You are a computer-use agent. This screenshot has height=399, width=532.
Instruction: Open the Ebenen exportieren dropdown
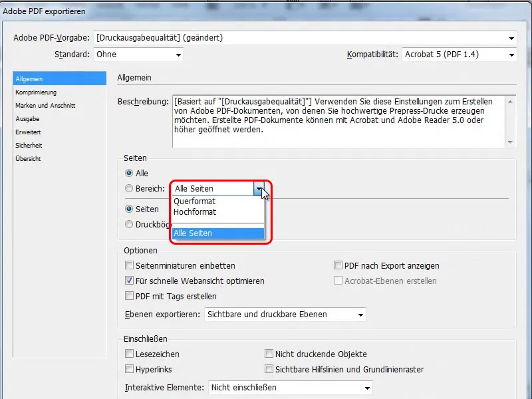(x=285, y=315)
